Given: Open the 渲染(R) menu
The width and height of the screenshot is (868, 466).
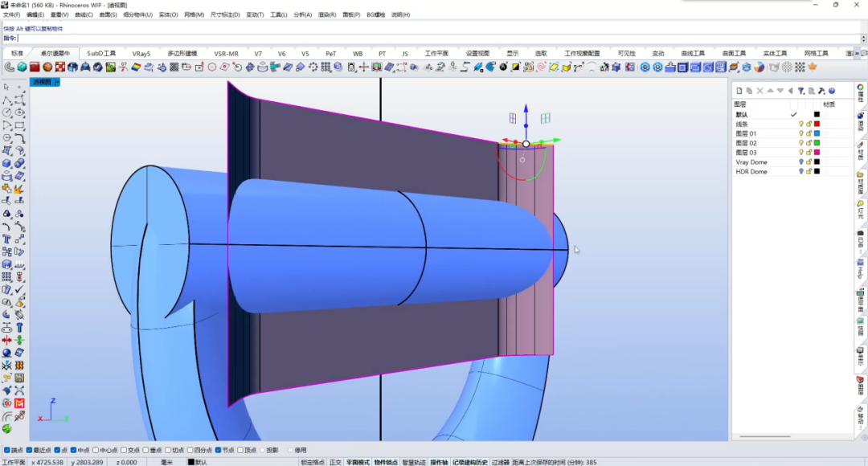Looking at the screenshot, I should 327,15.
